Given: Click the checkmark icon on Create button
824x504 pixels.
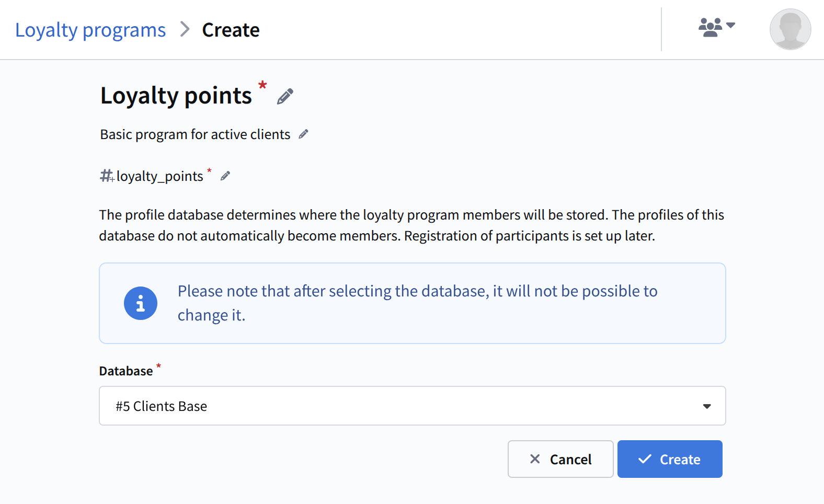Looking at the screenshot, I should [x=645, y=459].
